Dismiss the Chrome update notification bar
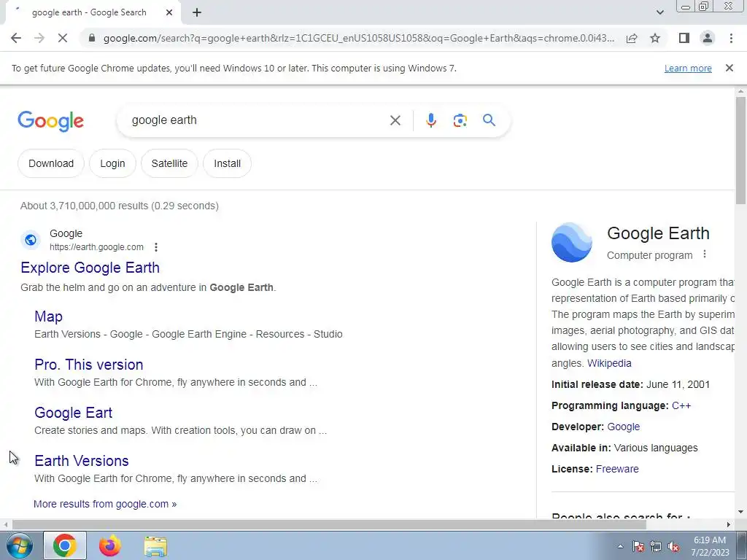 (729, 68)
